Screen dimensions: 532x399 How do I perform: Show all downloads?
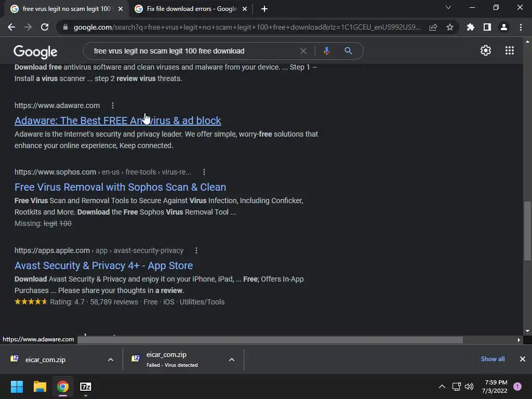[493, 359]
